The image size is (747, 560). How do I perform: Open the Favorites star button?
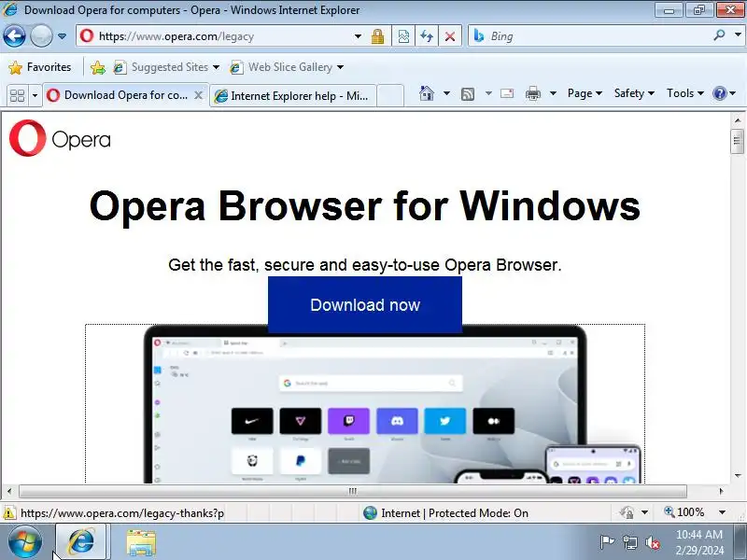click(40, 67)
